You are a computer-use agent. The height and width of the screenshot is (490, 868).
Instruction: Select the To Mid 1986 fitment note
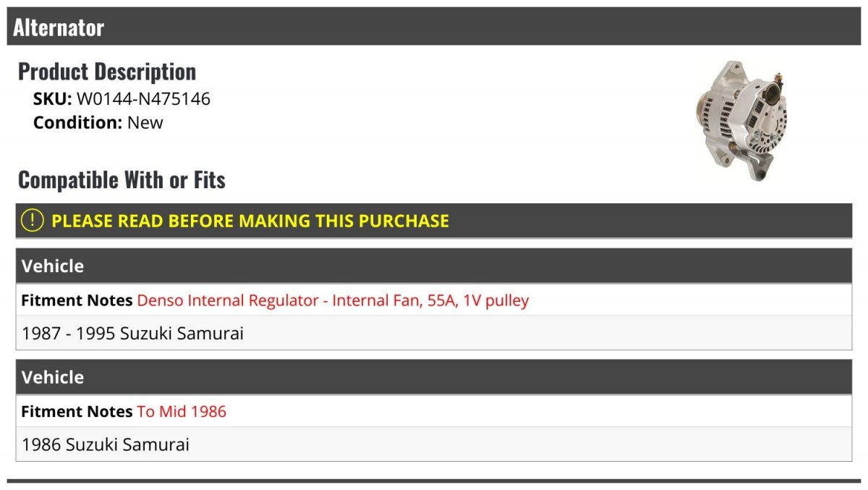coord(182,411)
